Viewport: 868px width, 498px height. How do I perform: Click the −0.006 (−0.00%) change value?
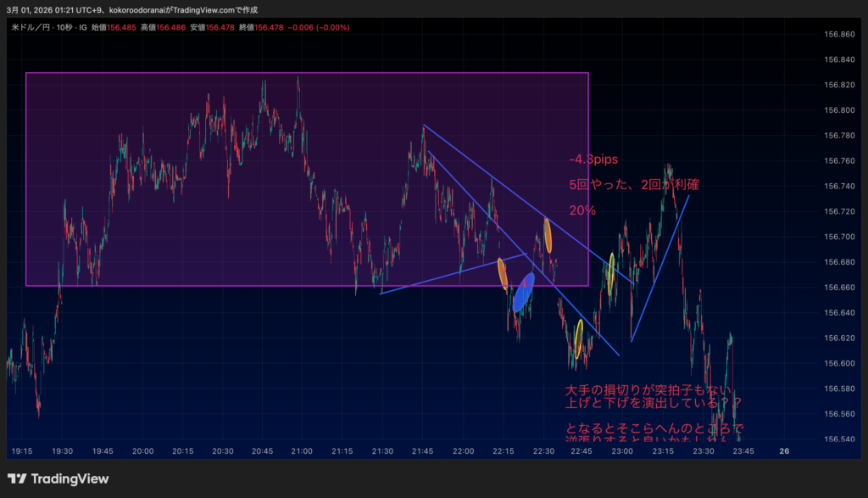[319, 27]
